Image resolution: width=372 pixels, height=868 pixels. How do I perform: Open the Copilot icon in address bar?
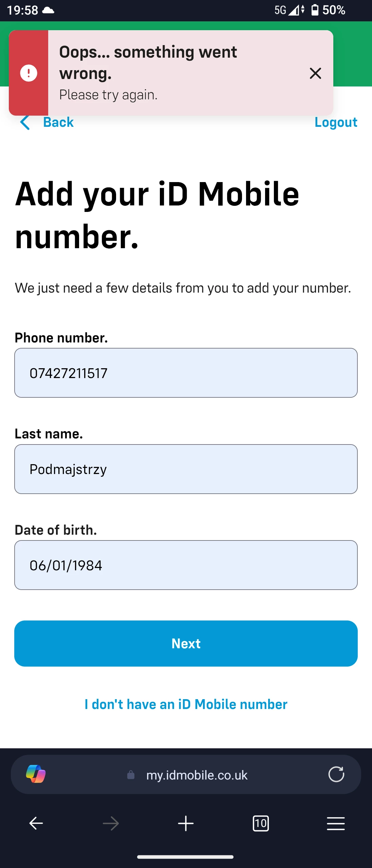(x=36, y=774)
